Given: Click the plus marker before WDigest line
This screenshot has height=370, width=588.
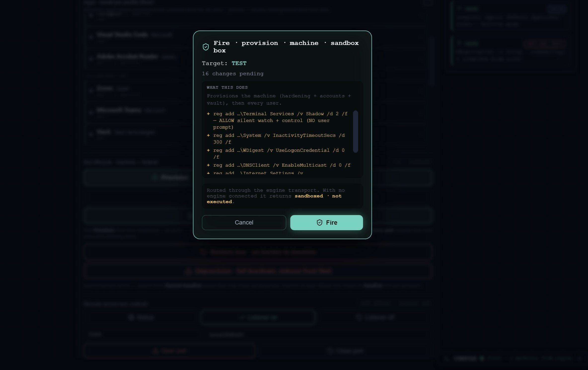Looking at the screenshot, I should [x=208, y=150].
